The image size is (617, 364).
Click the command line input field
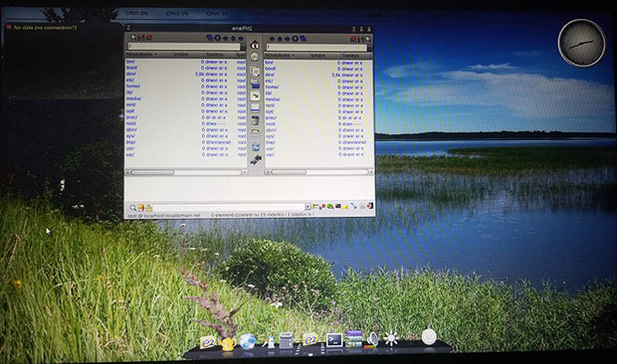[x=229, y=207]
